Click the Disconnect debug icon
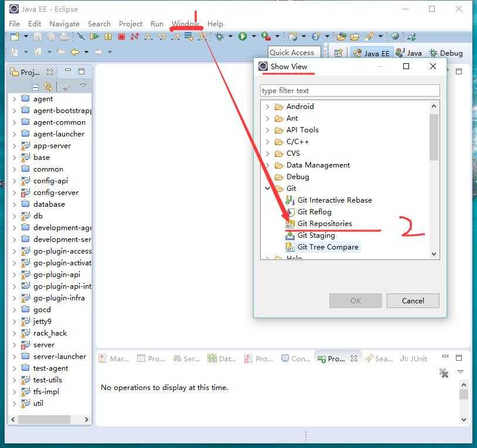Image resolution: width=477 pixels, height=448 pixels. (135, 37)
